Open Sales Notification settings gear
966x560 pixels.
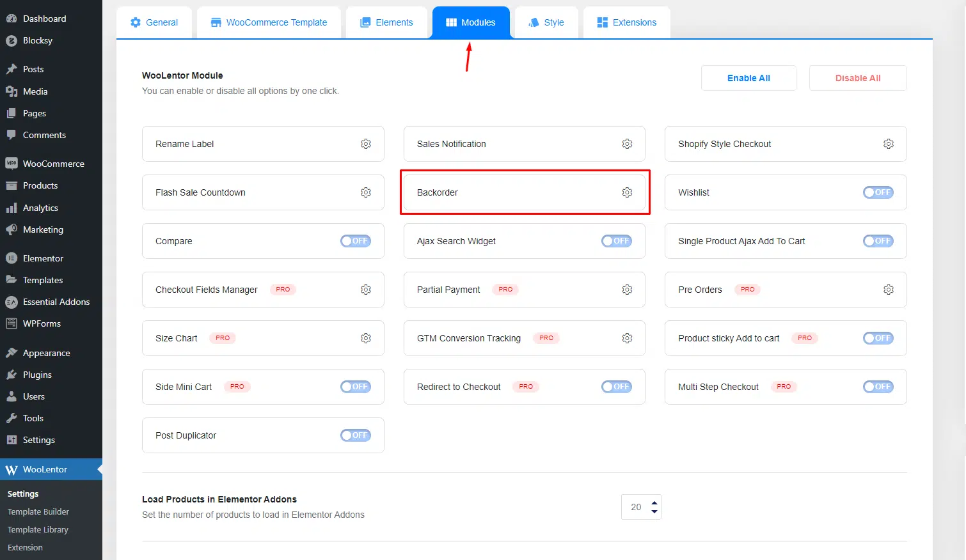click(x=627, y=144)
